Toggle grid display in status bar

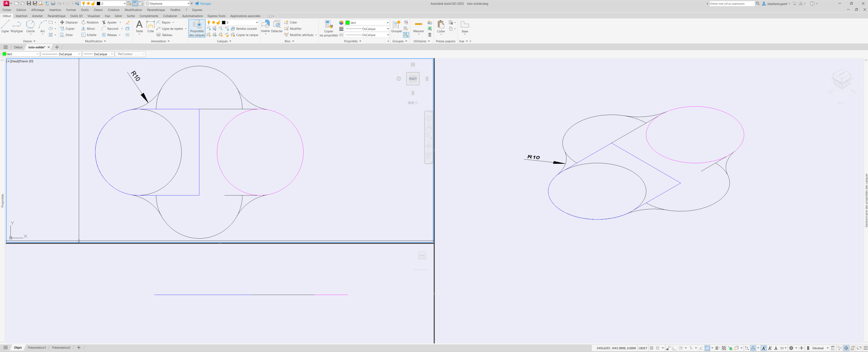(x=652, y=348)
